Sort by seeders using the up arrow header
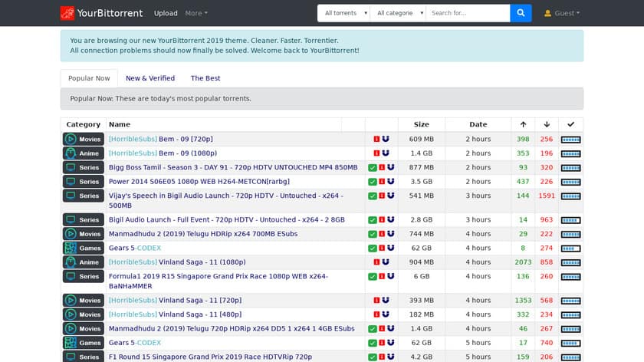The image size is (644, 362). 523,124
